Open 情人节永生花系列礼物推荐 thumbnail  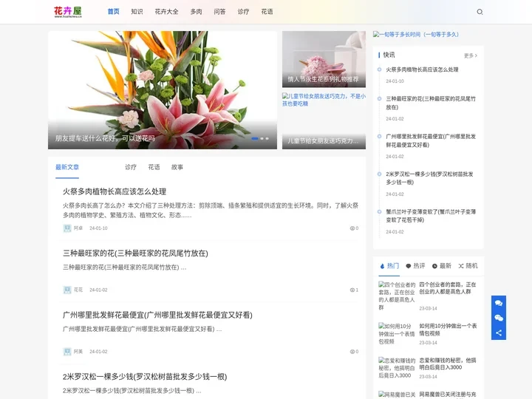pyautogui.click(x=324, y=59)
